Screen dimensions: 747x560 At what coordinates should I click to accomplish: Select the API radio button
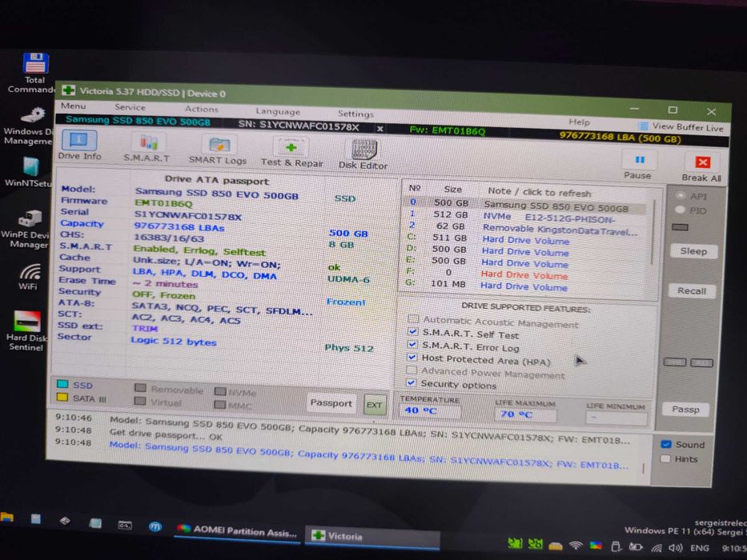point(681,196)
